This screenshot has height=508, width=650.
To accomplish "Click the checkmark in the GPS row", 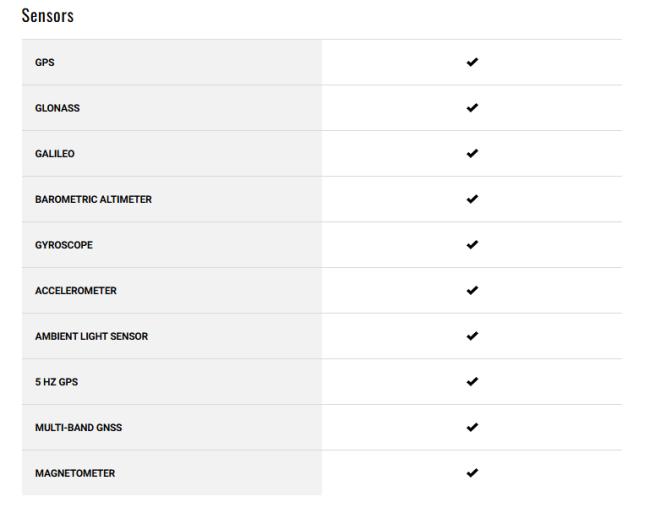I will [x=472, y=62].
